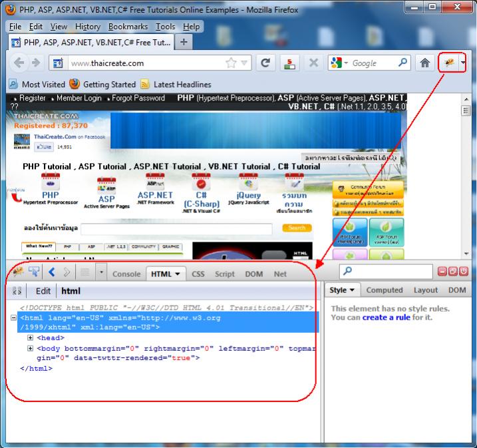Open the Style tab options dropdown

(x=353, y=290)
